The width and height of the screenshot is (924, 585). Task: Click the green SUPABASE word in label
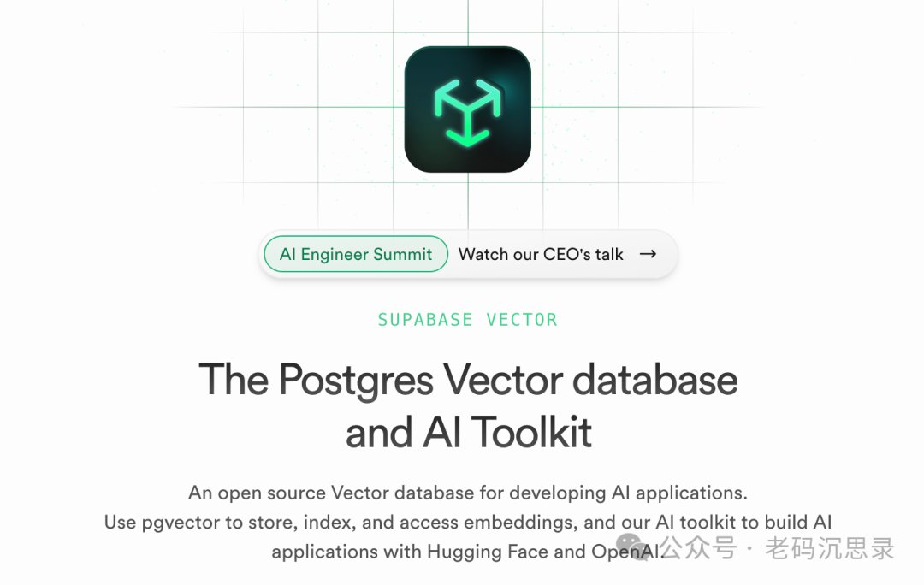[x=425, y=320]
